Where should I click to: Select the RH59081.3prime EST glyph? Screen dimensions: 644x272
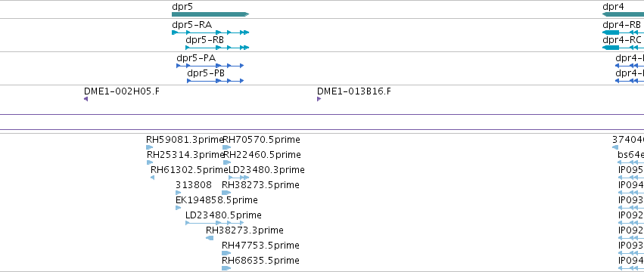coord(150,147)
